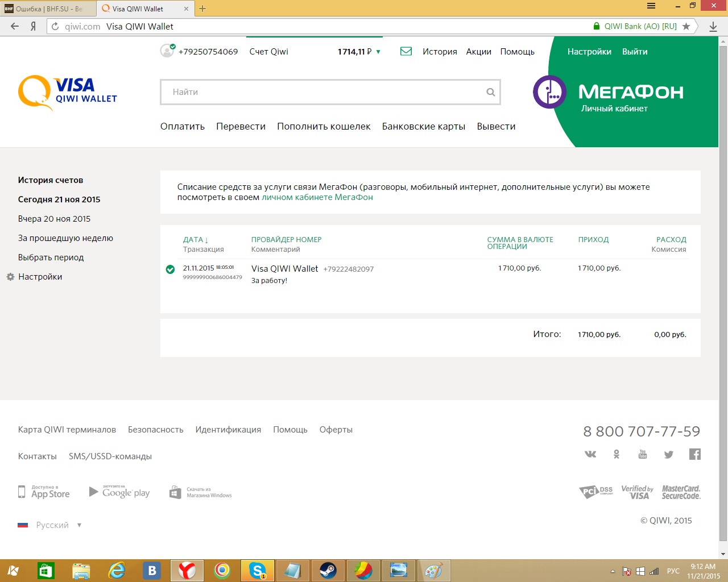Open the Оплатить menu section
This screenshot has width=728, height=582.
coord(183,126)
